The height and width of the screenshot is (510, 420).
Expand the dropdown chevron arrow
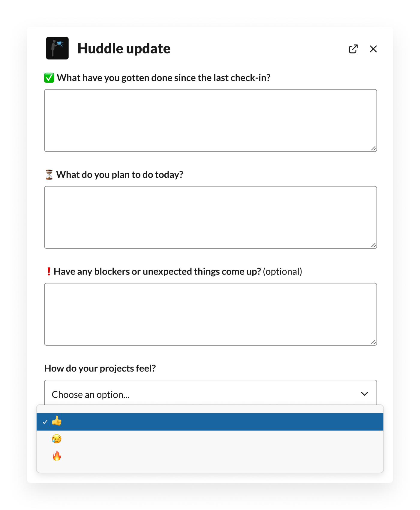pyautogui.click(x=364, y=394)
